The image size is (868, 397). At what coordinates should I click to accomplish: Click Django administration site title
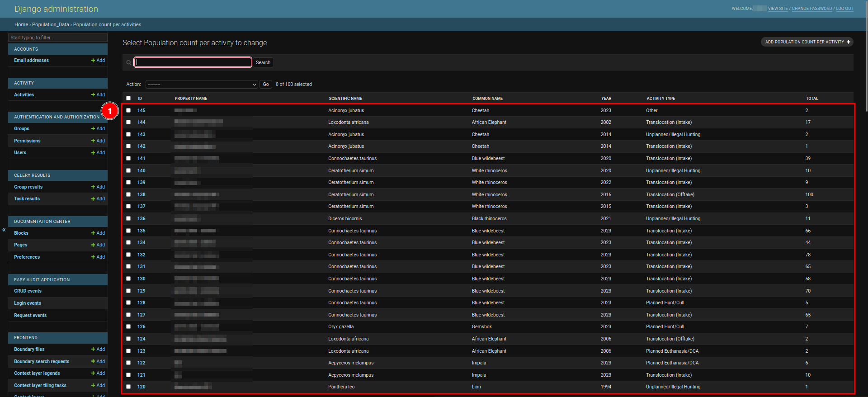point(56,9)
